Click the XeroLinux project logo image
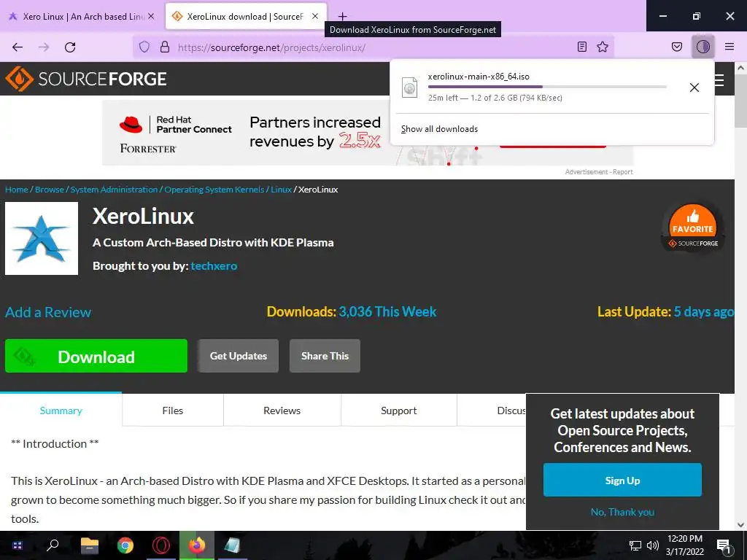Screen dimensions: 747x560 (42, 238)
